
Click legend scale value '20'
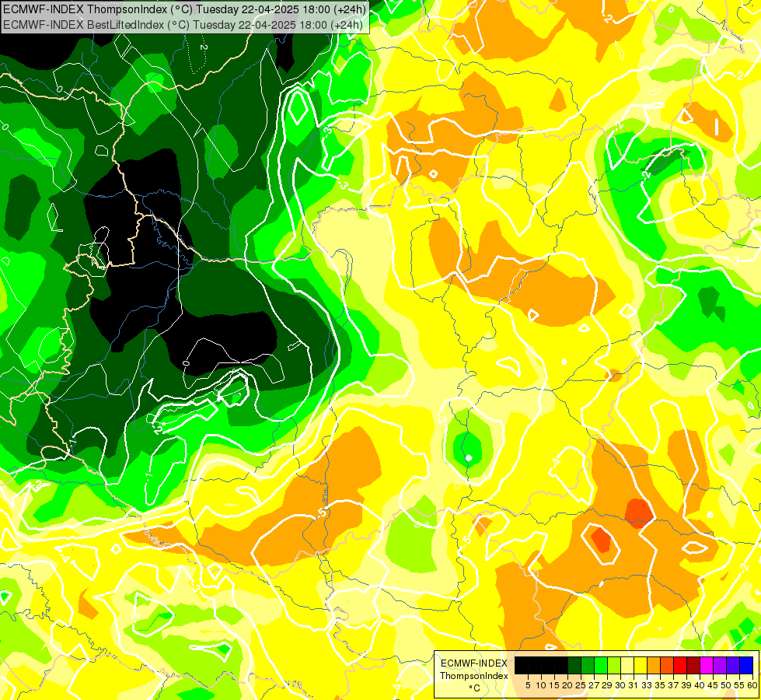[567, 685]
